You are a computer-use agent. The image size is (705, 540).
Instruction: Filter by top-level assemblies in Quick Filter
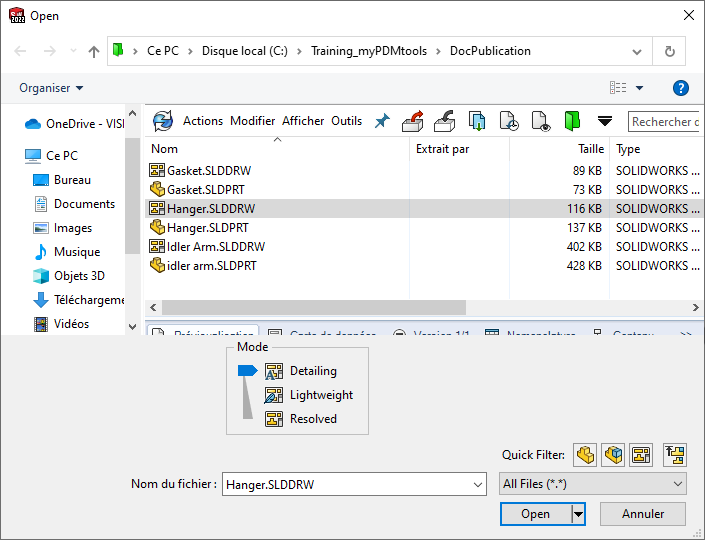pyautogui.click(x=675, y=455)
